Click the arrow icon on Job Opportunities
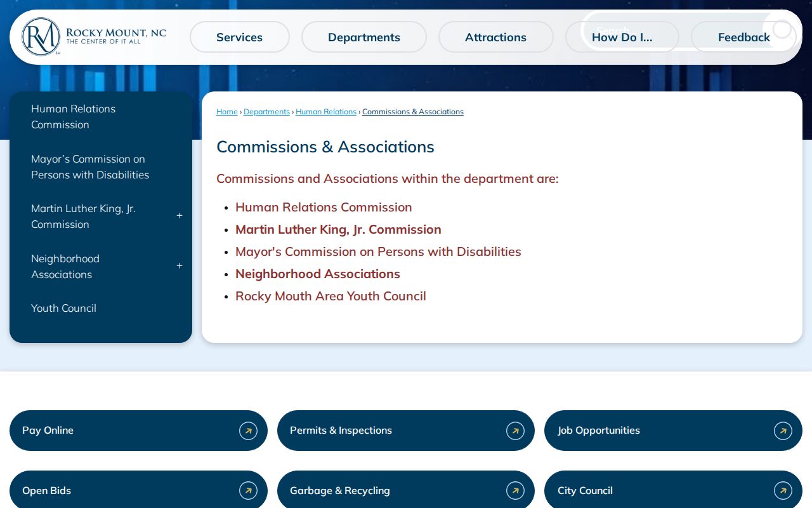 point(783,431)
